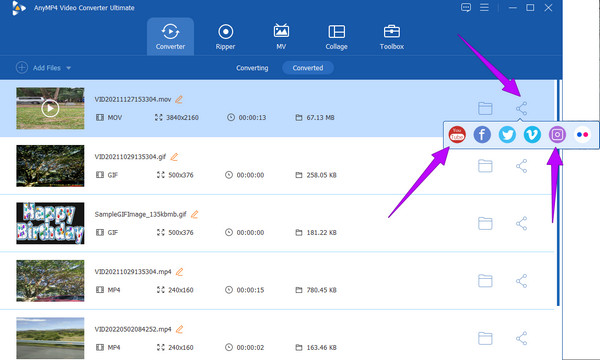
Task: Click the file name VID20220502084252.mp4
Action: (x=133, y=329)
